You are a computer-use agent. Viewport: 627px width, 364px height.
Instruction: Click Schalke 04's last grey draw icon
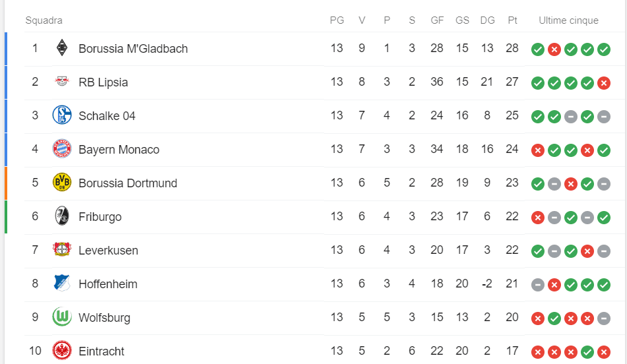pyautogui.click(x=604, y=117)
